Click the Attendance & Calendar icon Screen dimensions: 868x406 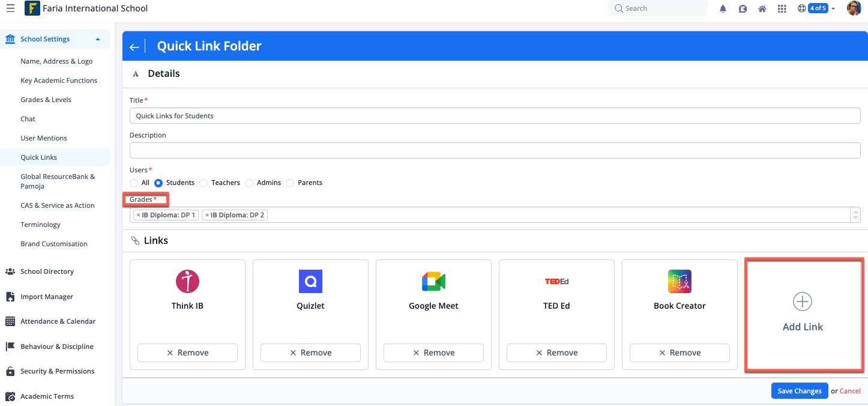(x=10, y=321)
